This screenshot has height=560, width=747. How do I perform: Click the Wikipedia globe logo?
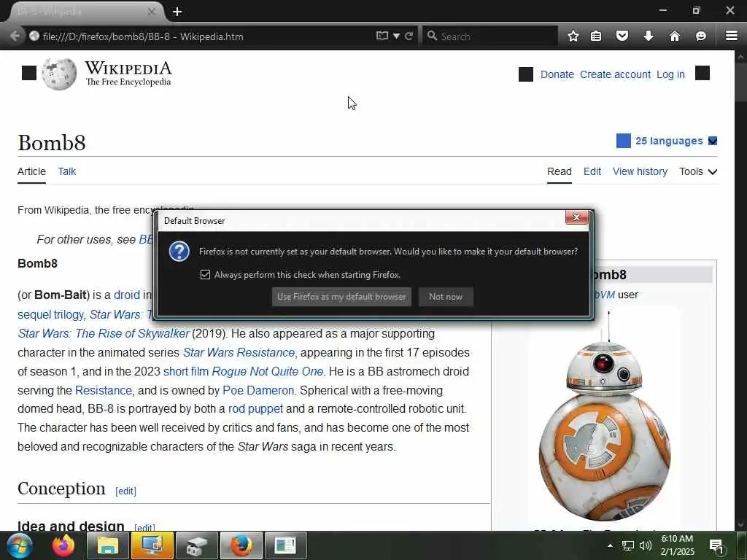(59, 74)
